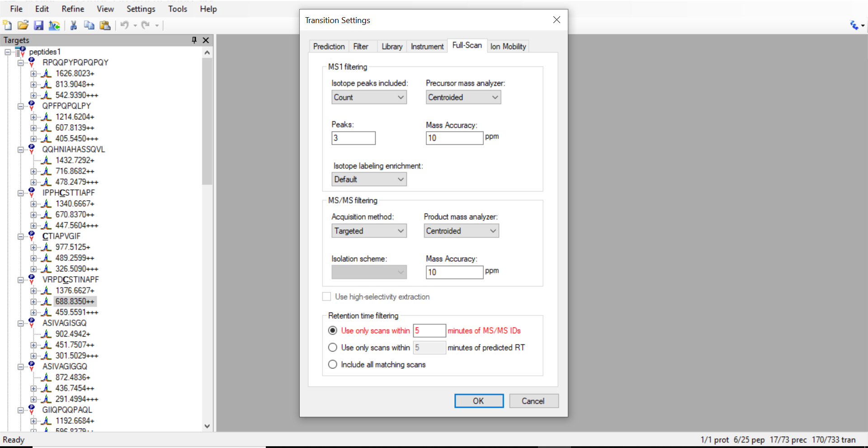Click the Open file folder icon
This screenshot has height=448, width=868.
pyautogui.click(x=23, y=25)
